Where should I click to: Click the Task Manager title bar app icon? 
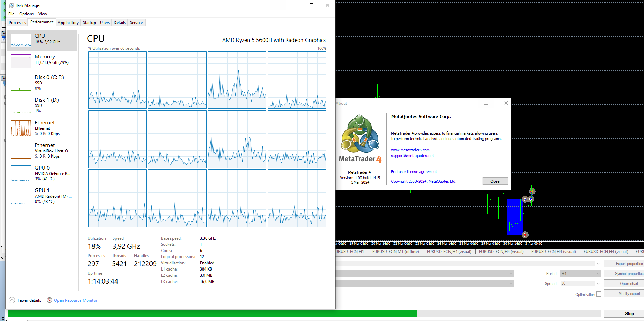coord(11,5)
